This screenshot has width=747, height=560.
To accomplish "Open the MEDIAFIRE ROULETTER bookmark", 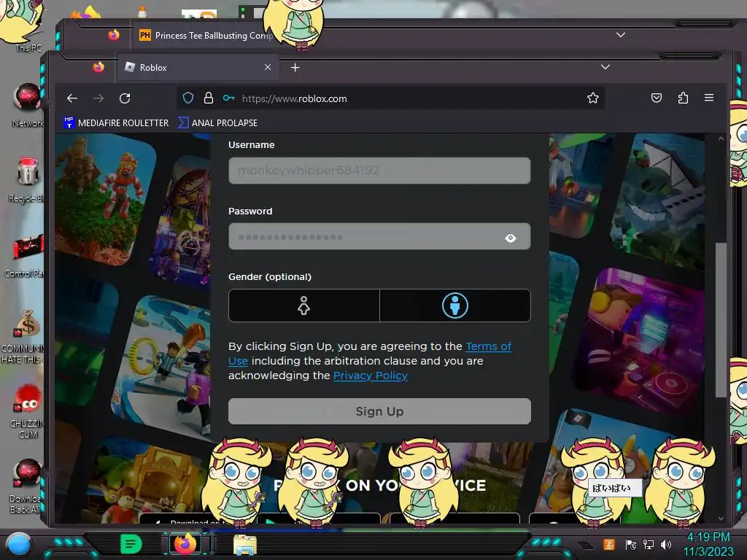I will click(116, 122).
